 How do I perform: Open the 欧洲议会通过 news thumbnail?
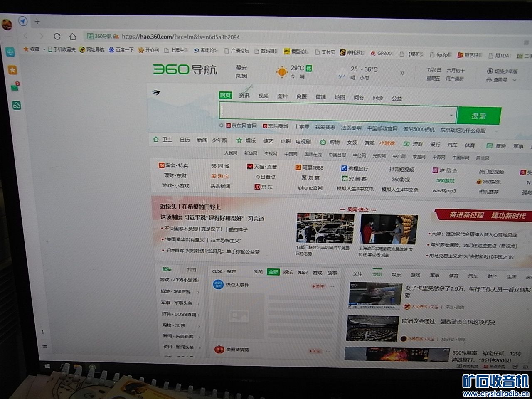(x=373, y=328)
